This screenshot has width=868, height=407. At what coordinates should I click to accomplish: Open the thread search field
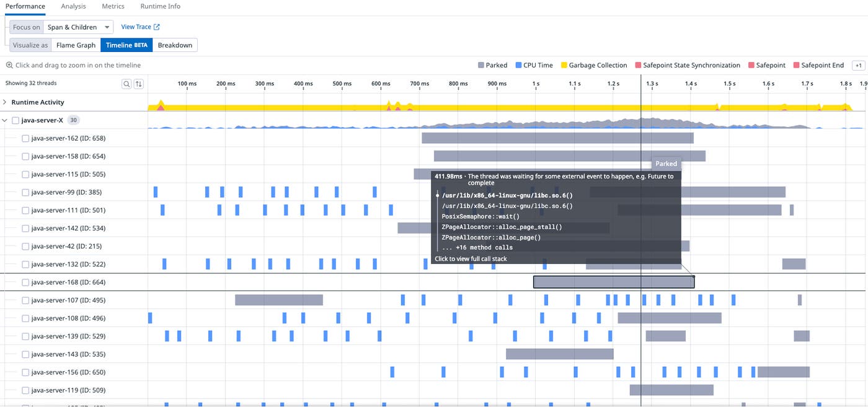126,83
